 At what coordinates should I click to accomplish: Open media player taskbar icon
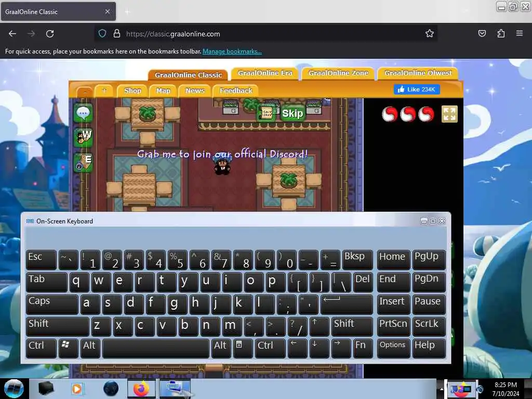point(77,389)
